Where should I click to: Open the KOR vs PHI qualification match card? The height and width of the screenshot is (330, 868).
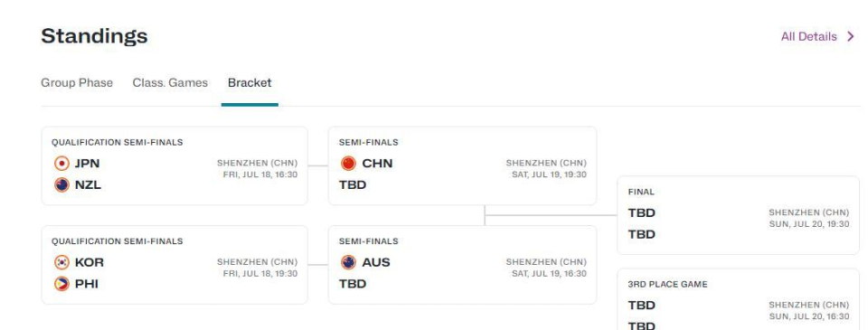point(175,265)
